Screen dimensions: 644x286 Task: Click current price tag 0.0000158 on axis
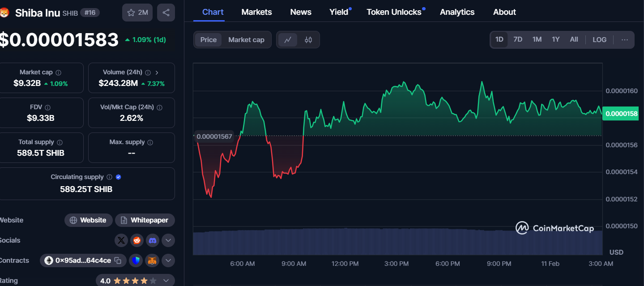[x=621, y=114]
